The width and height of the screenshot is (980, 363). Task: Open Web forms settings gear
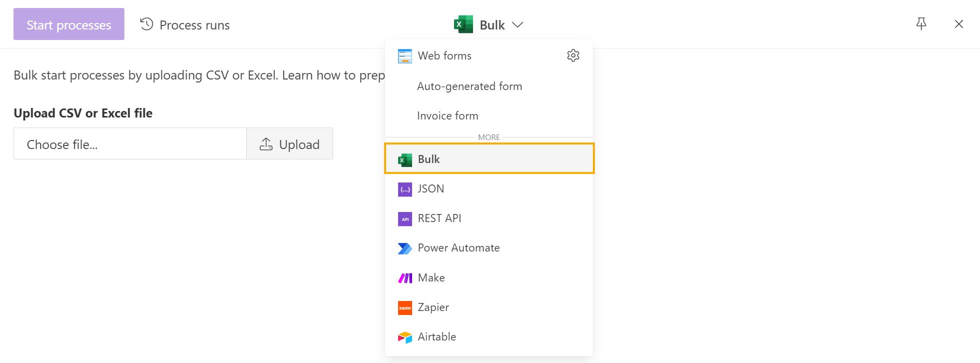tap(573, 55)
